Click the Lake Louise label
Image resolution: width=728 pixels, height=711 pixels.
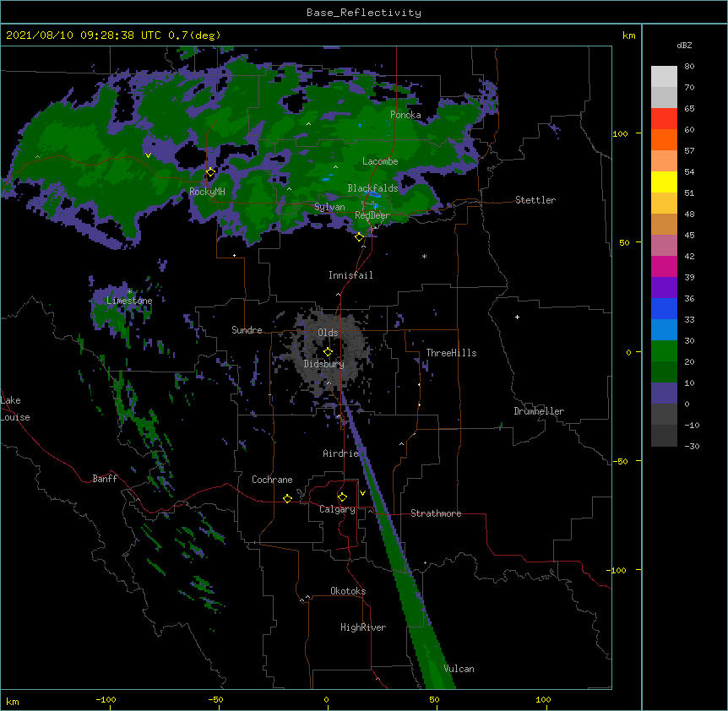14,409
